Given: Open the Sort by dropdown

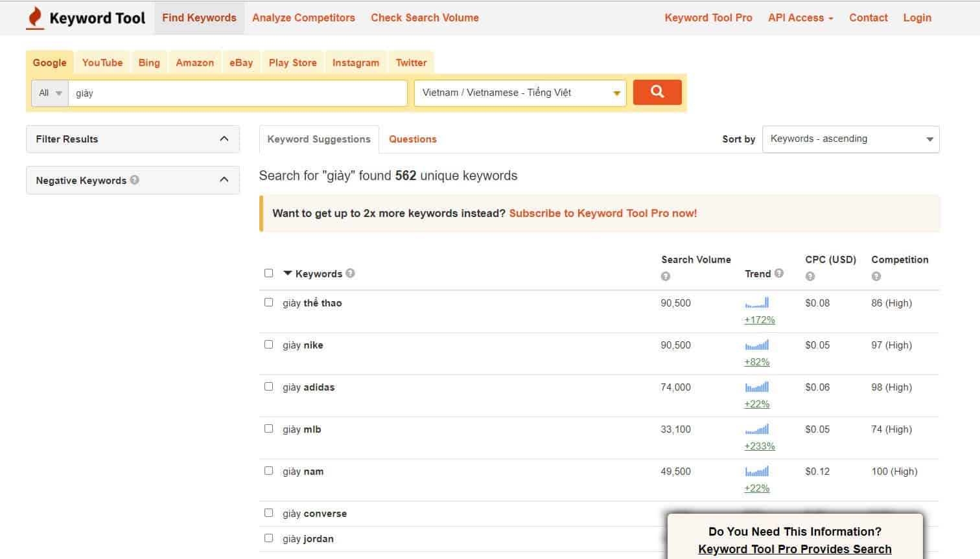Looking at the screenshot, I should (850, 139).
